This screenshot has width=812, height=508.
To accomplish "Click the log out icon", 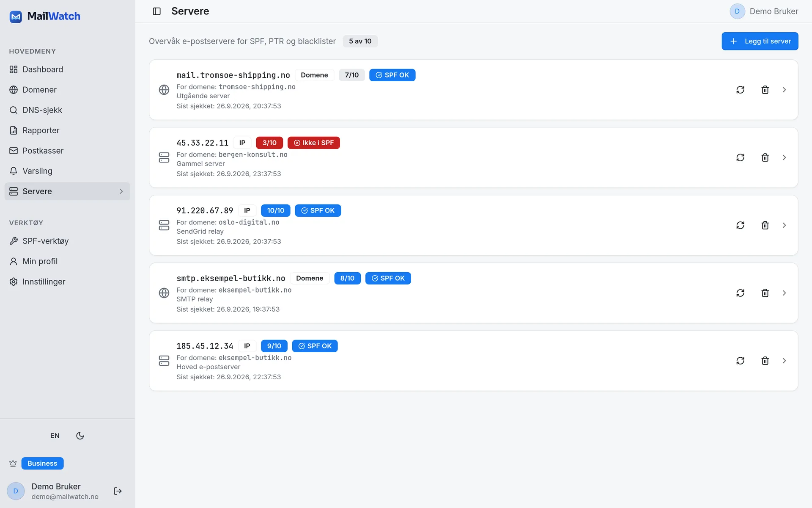I will (x=118, y=491).
